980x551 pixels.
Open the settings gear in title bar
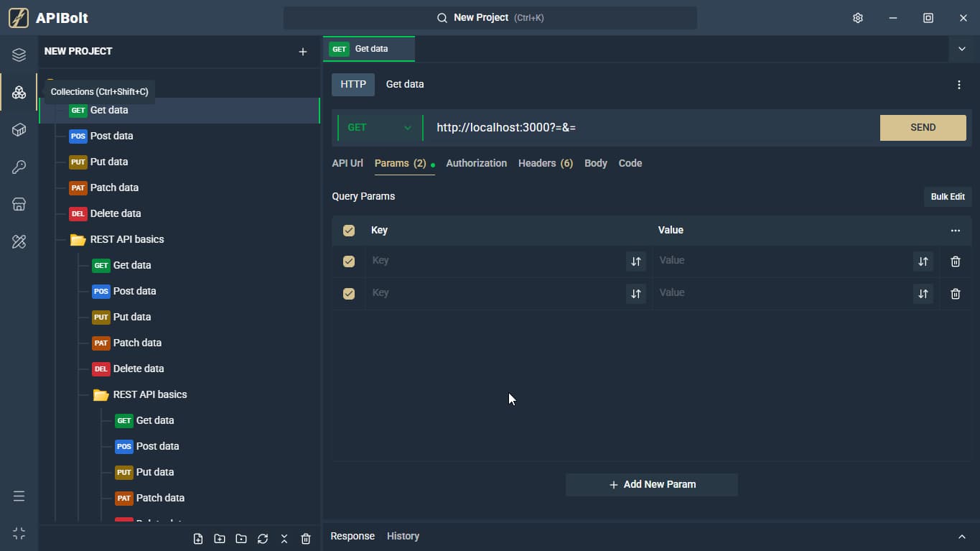[x=858, y=18]
